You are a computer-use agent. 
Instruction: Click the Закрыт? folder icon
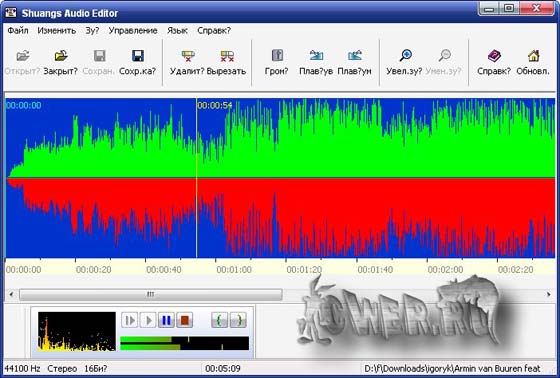coord(61,56)
